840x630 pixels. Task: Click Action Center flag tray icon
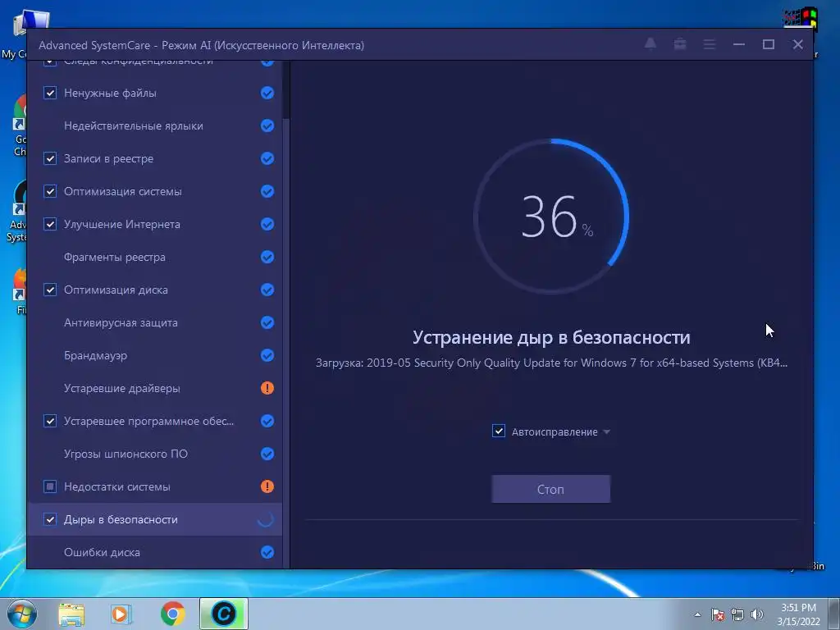[718, 614]
